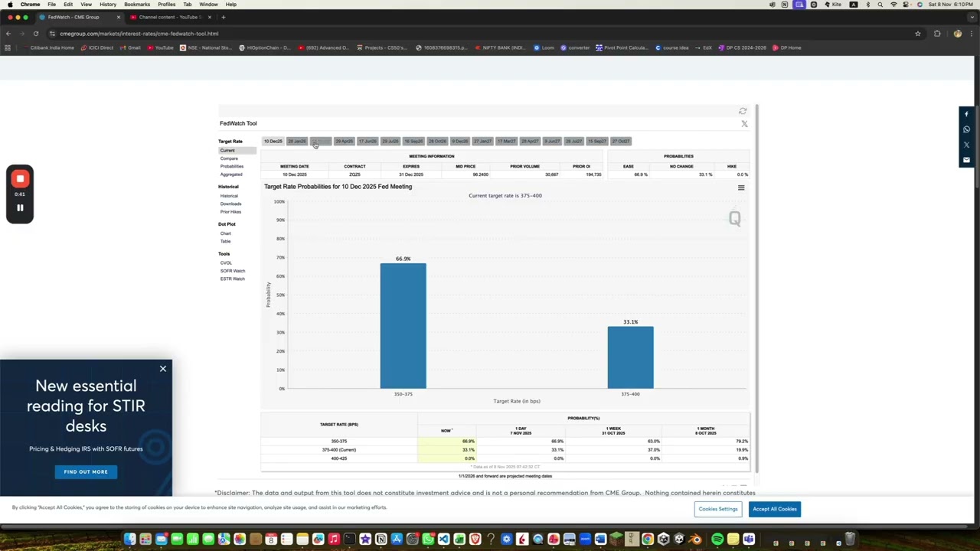The height and width of the screenshot is (551, 980).
Task: Open Downloads under Historical
Action: (x=230, y=204)
